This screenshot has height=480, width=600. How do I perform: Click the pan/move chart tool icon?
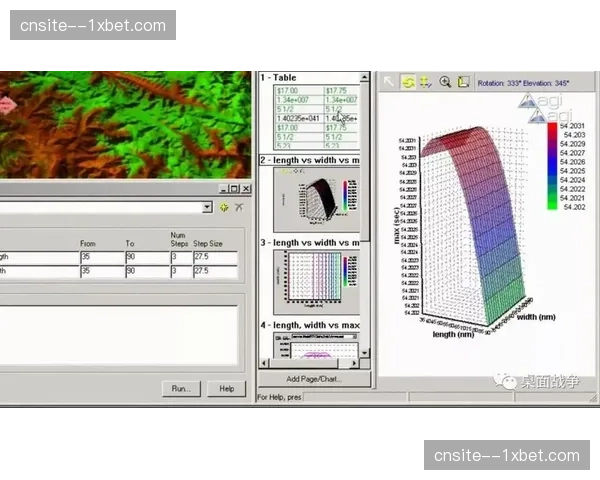coord(426,82)
